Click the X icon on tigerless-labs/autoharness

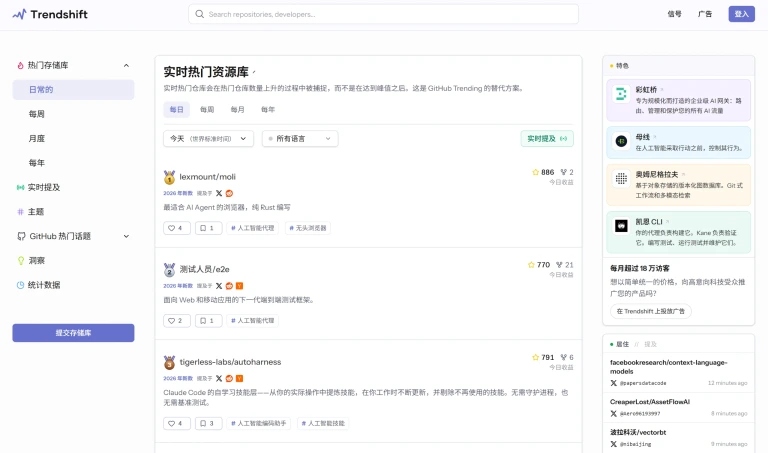pyautogui.click(x=219, y=378)
